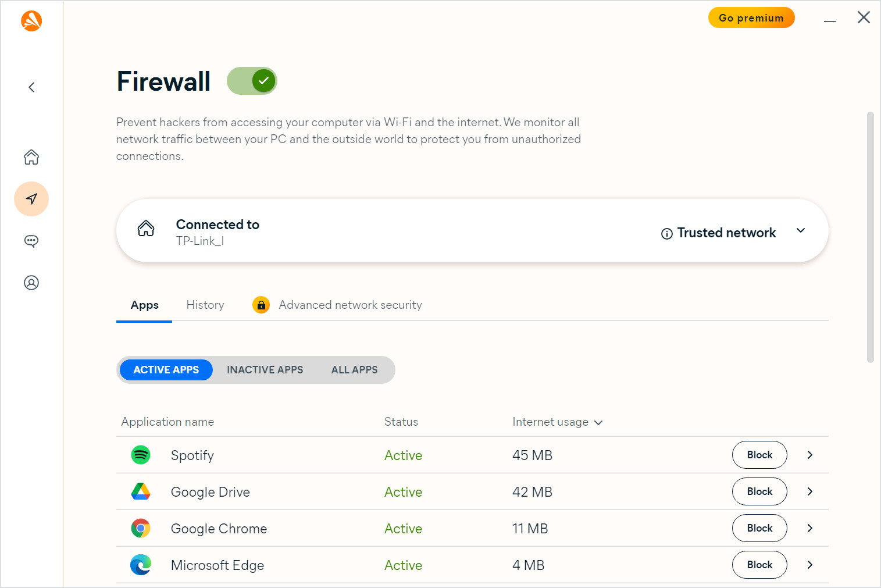Screen dimensions: 881x588
Task: Click the Trusted network info icon
Action: point(666,234)
